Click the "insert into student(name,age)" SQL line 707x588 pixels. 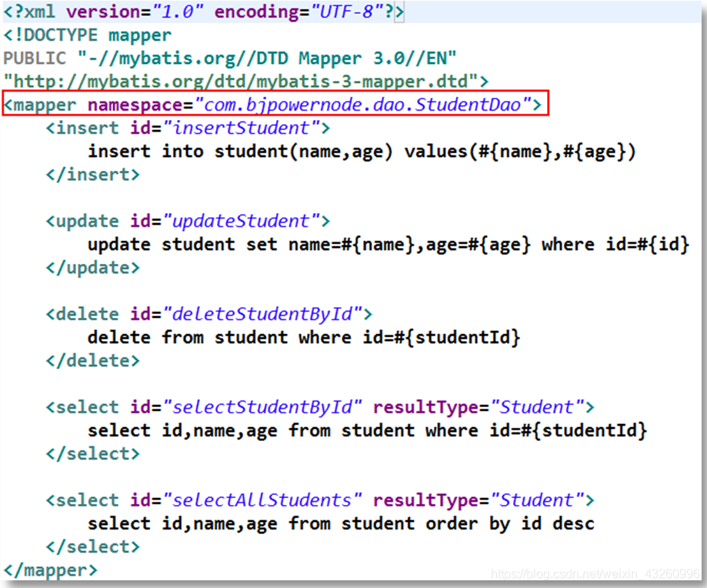tap(362, 152)
